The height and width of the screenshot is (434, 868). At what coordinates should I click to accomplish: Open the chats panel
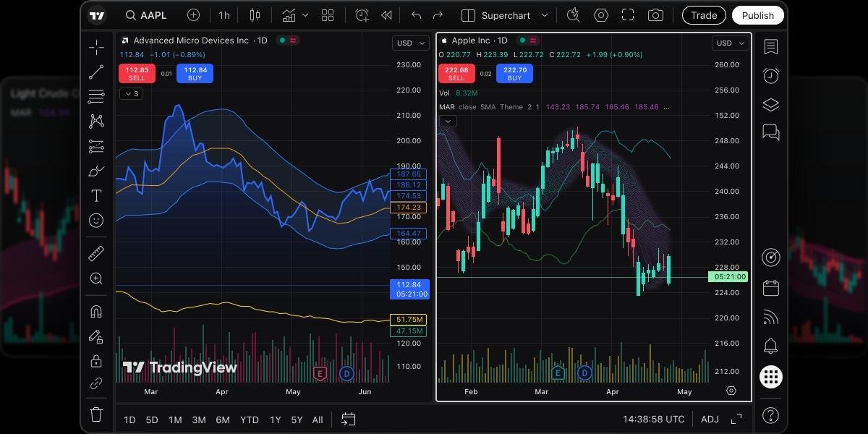tap(770, 132)
